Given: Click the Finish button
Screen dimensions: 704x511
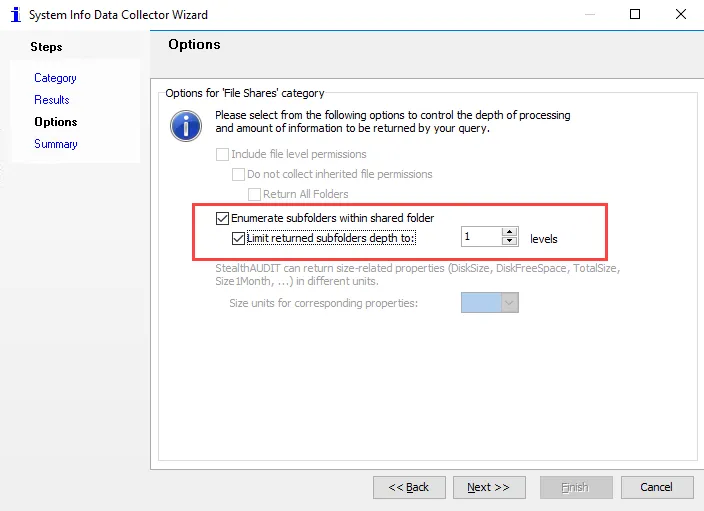Looking at the screenshot, I should point(576,487).
